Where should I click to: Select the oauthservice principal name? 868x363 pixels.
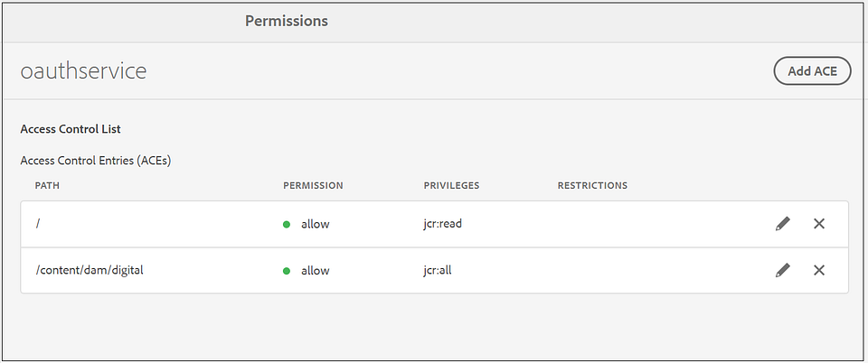(x=83, y=71)
